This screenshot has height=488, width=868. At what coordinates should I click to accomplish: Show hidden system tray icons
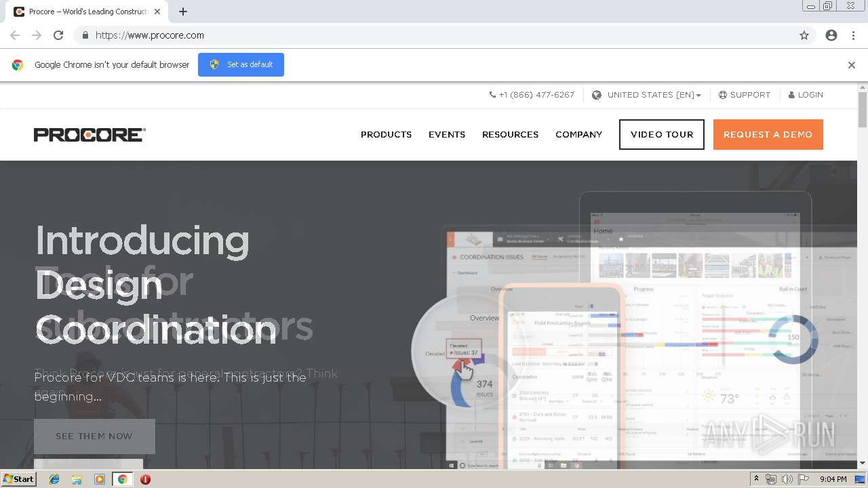pyautogui.click(x=757, y=479)
